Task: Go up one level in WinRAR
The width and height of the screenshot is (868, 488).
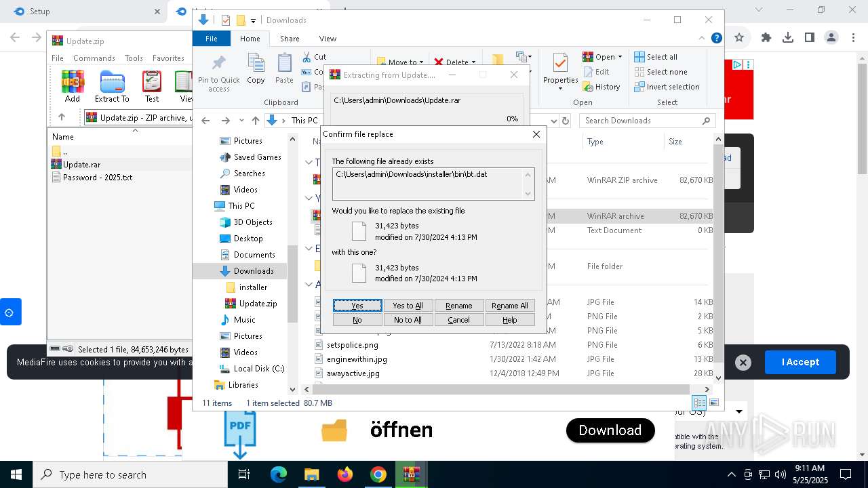Action: click(62, 117)
